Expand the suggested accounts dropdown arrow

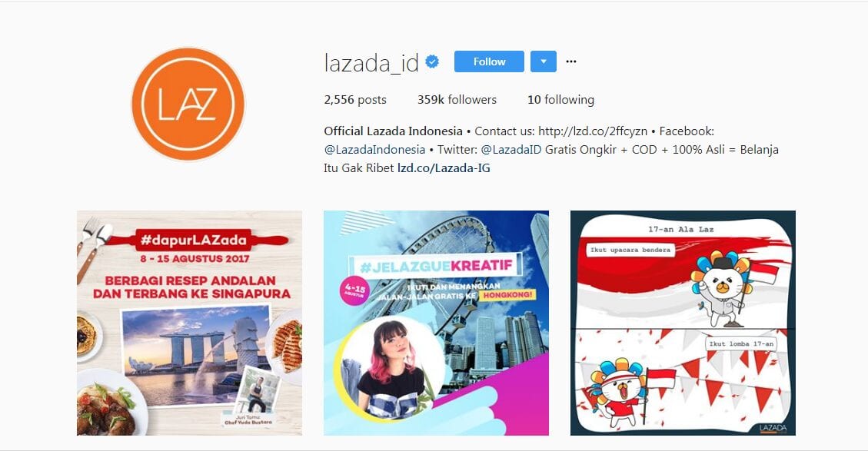(x=543, y=61)
